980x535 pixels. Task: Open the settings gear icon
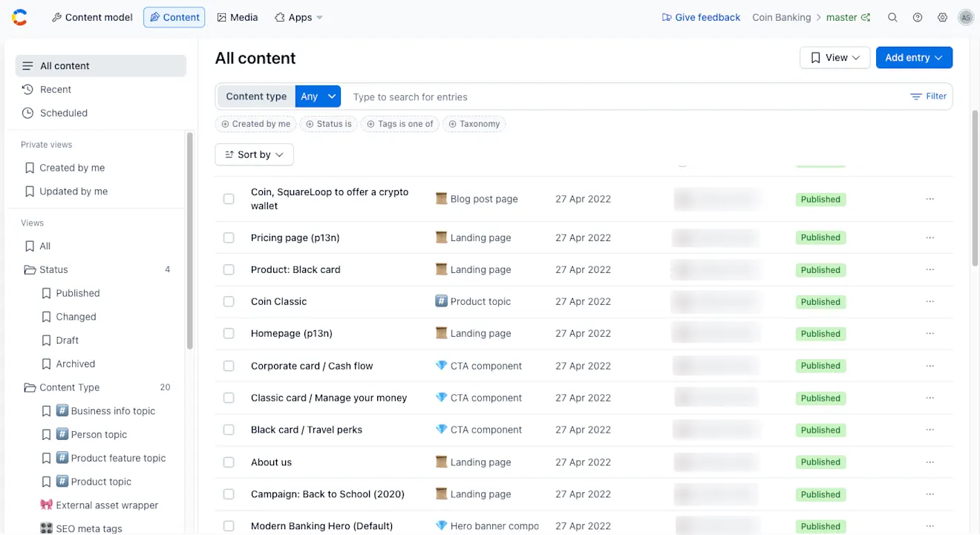point(942,17)
